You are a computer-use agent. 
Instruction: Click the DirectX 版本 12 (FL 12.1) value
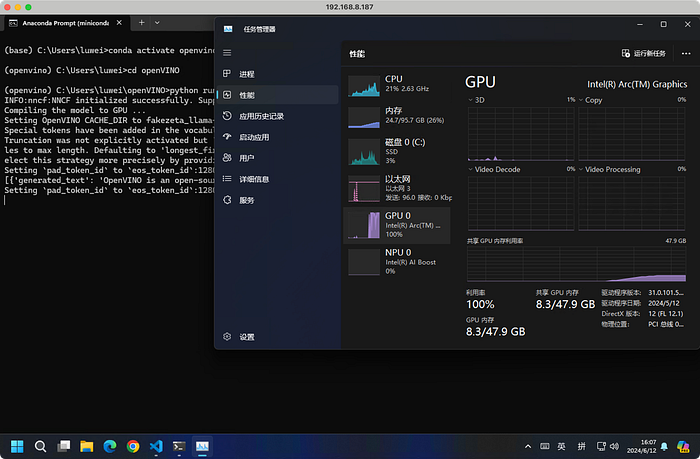666,314
